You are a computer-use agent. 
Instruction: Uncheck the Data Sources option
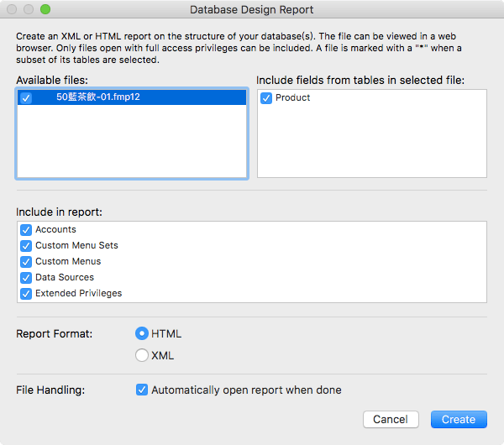pyautogui.click(x=26, y=278)
